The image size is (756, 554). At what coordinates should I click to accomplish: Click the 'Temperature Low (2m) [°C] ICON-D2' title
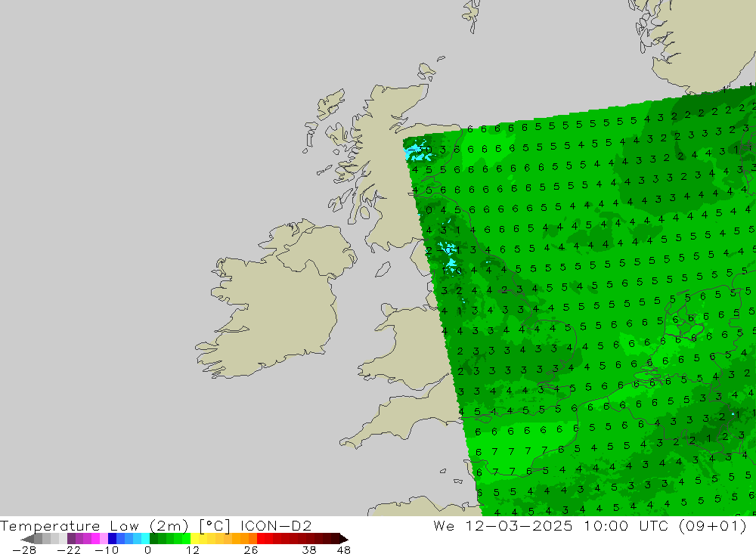(156, 526)
